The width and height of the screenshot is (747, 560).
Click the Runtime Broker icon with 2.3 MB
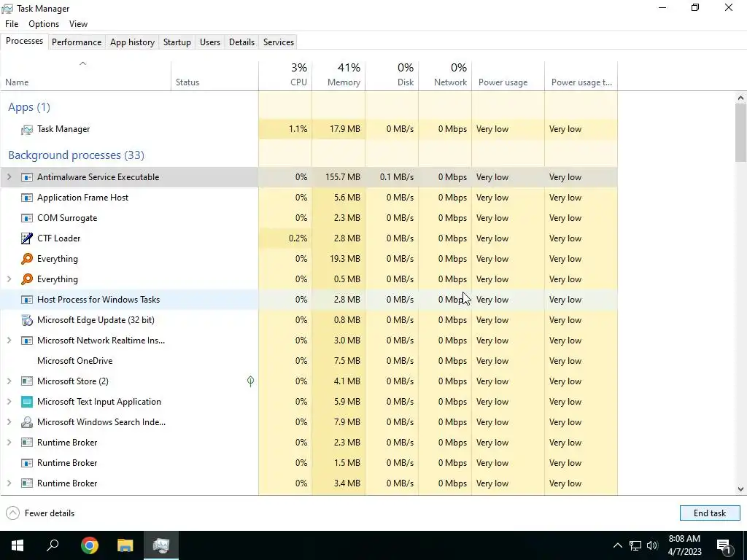point(27,443)
